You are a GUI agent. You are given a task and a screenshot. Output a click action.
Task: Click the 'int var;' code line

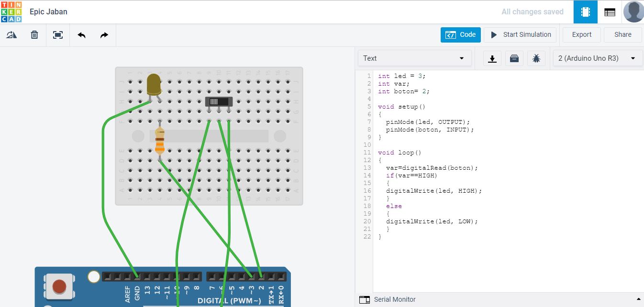coord(393,84)
